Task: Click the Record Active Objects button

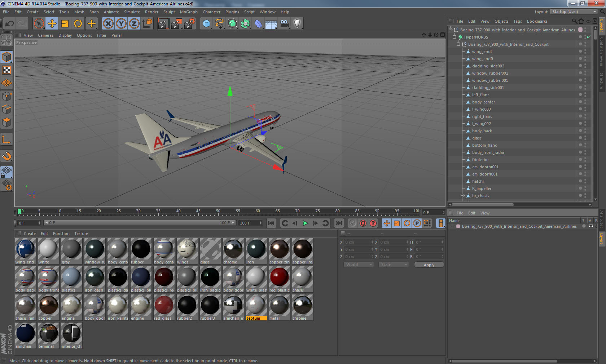Action: 353,223
